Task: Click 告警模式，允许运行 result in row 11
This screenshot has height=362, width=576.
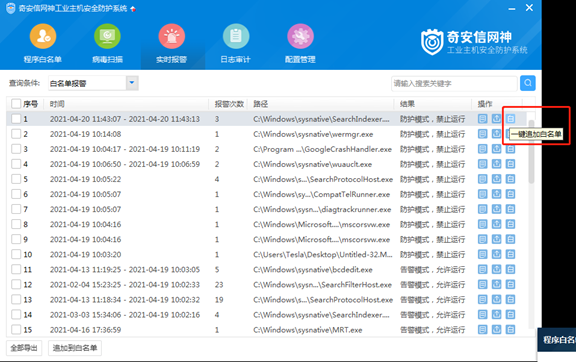Action: pos(432,270)
